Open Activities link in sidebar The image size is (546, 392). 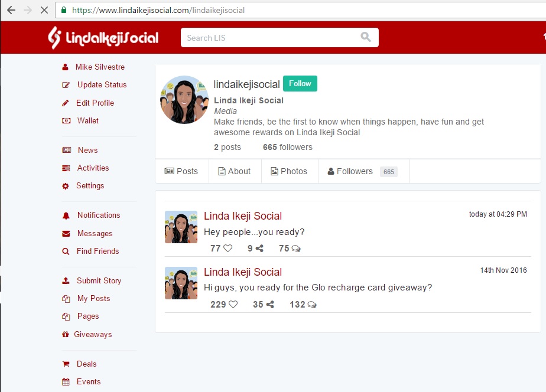click(x=93, y=168)
